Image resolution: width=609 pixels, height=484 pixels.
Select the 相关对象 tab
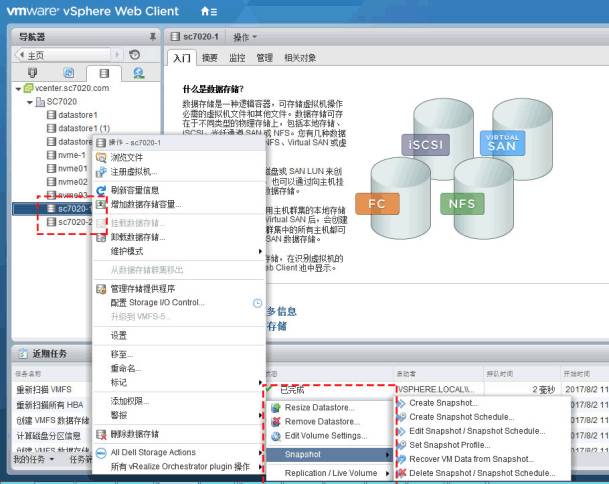coord(300,58)
